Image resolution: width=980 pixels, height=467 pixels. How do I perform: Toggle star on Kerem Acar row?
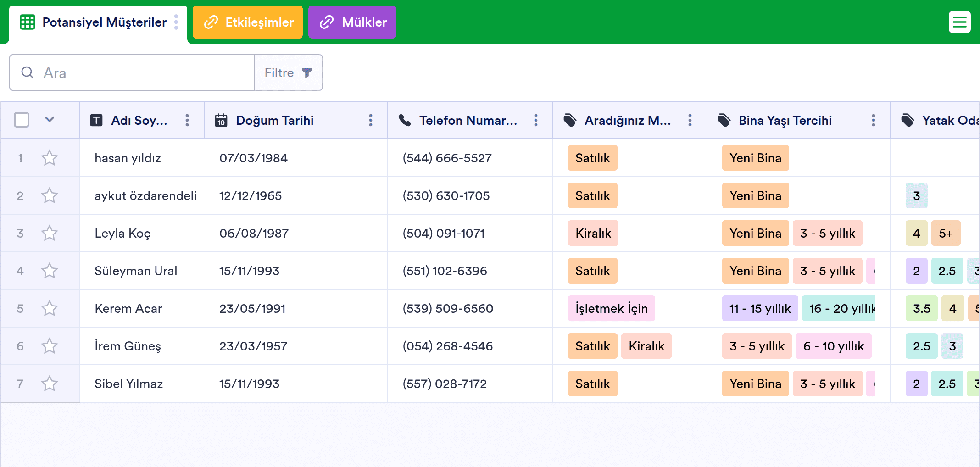point(50,308)
